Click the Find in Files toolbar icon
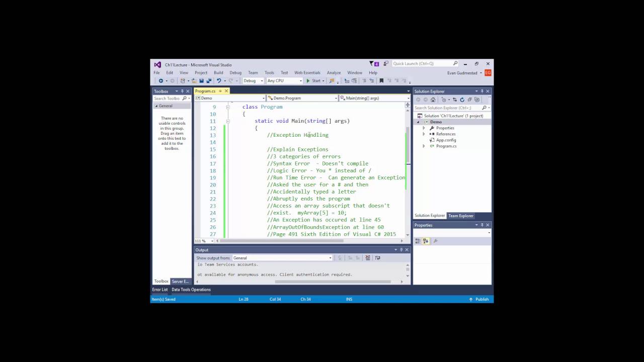 [332, 80]
